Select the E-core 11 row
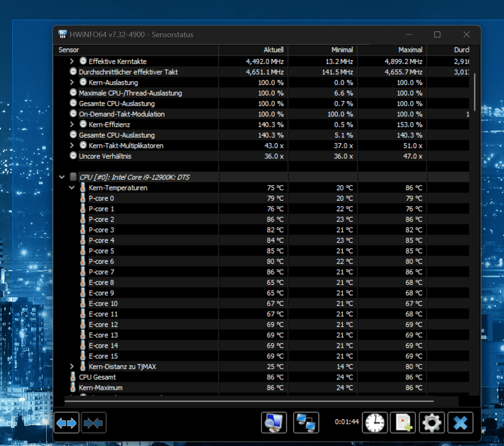Viewport: 504px width, 446px height. [x=262, y=314]
